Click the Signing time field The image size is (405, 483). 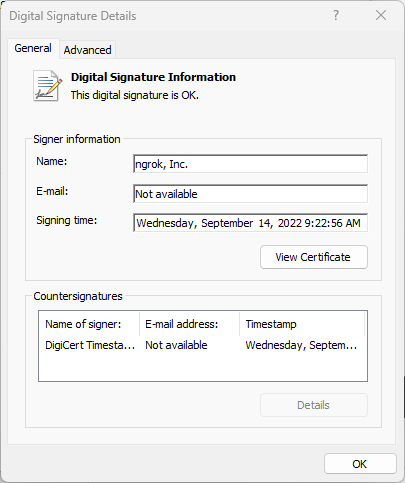click(250, 223)
